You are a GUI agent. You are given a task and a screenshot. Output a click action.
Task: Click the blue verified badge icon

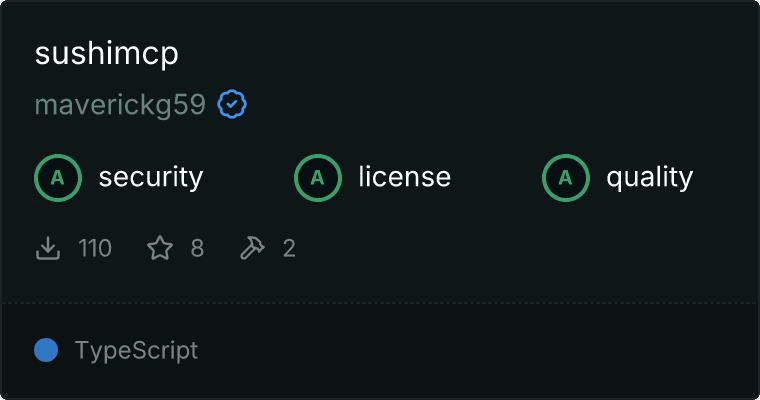[x=232, y=104]
